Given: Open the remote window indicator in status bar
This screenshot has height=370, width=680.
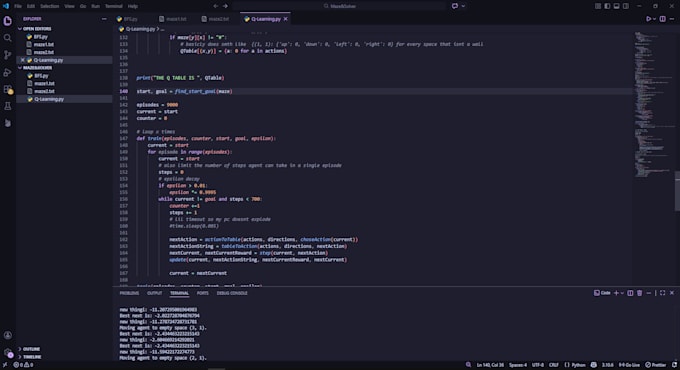Looking at the screenshot, I should point(5,365).
